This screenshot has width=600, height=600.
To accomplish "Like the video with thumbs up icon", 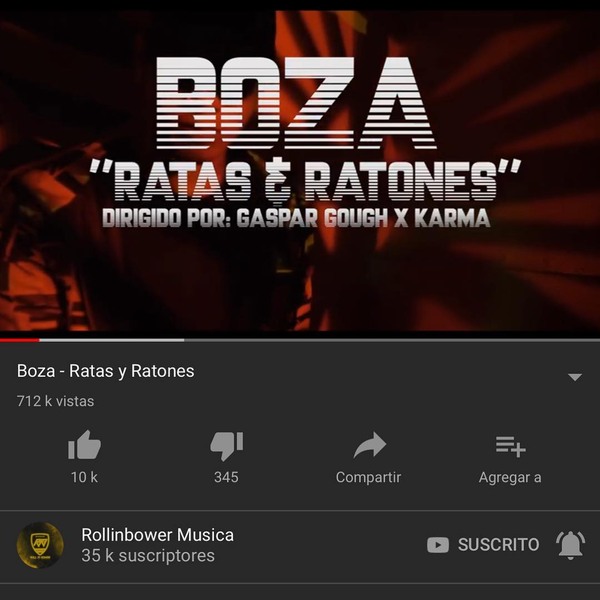I will [x=84, y=445].
